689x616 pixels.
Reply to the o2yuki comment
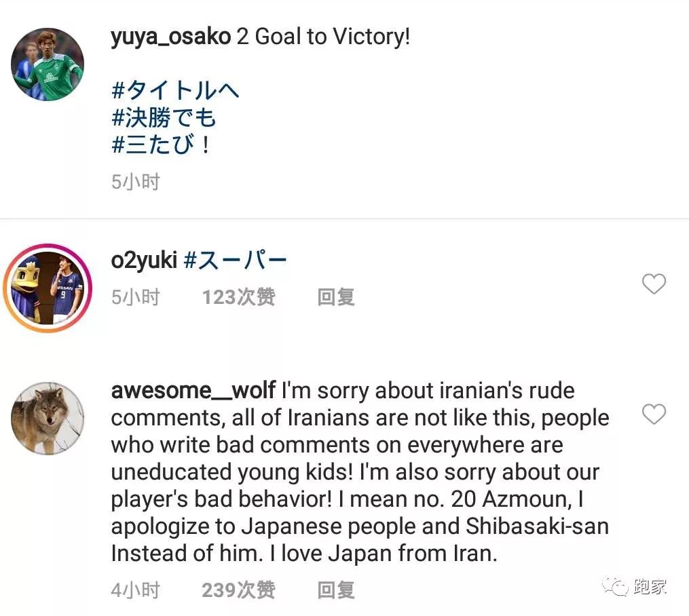(336, 297)
